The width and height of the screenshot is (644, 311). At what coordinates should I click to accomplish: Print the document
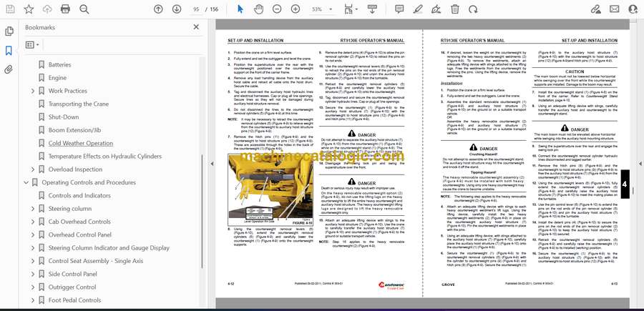point(65,9)
